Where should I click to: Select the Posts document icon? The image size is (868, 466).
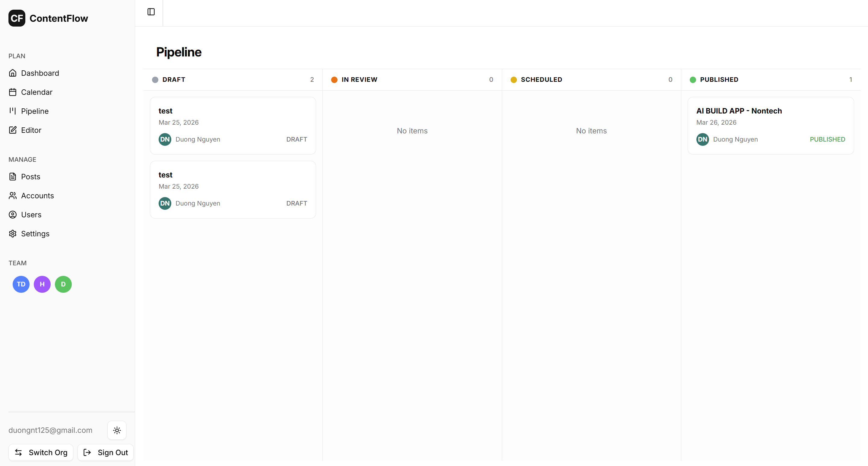point(13,176)
